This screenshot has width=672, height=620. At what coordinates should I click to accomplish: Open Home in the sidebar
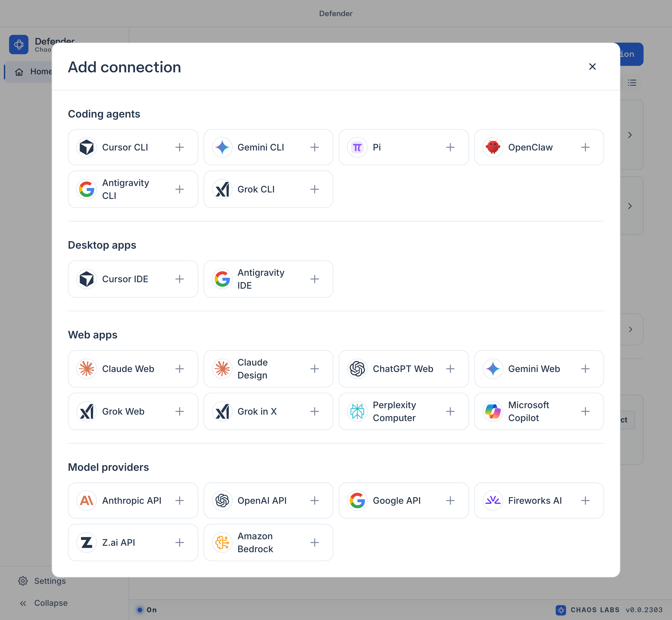coord(28,72)
